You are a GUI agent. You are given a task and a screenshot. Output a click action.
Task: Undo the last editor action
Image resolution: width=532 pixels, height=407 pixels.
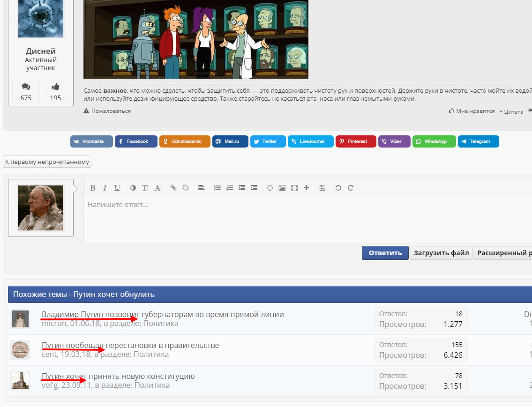[338, 188]
